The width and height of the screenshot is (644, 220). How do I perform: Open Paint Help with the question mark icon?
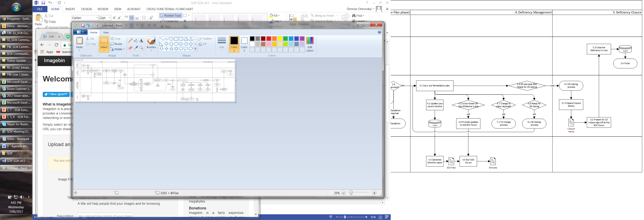tap(379, 32)
